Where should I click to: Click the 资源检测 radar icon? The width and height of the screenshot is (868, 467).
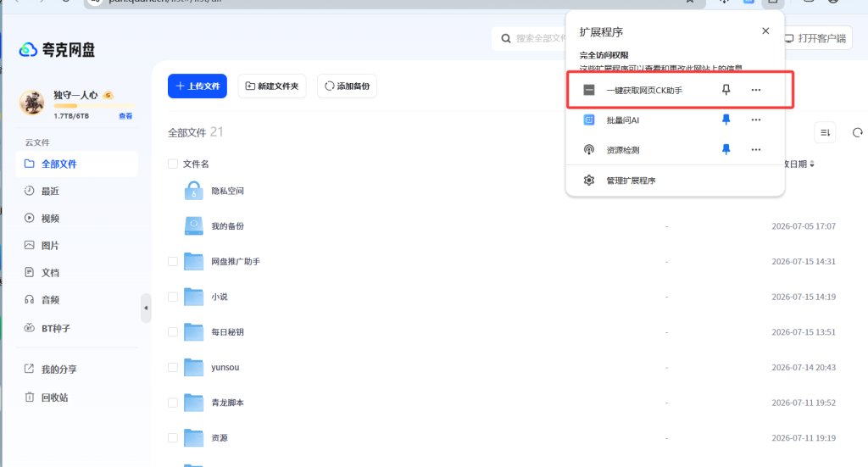(x=589, y=149)
